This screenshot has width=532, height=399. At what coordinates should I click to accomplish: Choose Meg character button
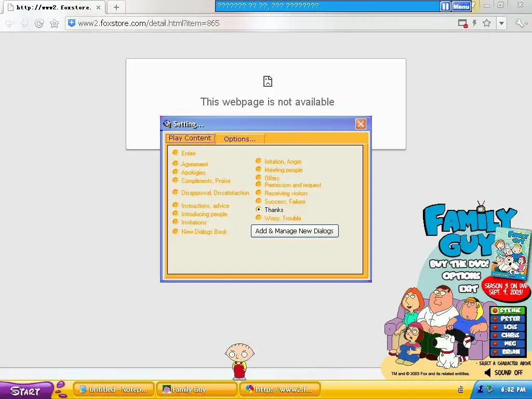point(507,343)
